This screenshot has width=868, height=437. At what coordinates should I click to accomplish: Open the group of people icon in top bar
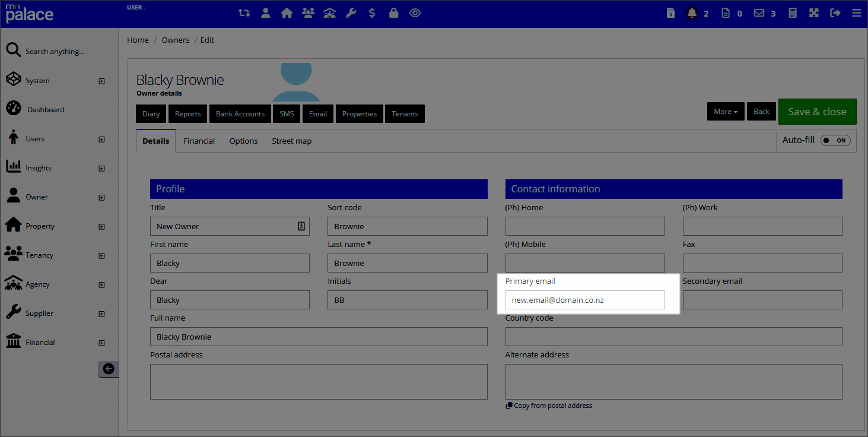[x=308, y=12]
